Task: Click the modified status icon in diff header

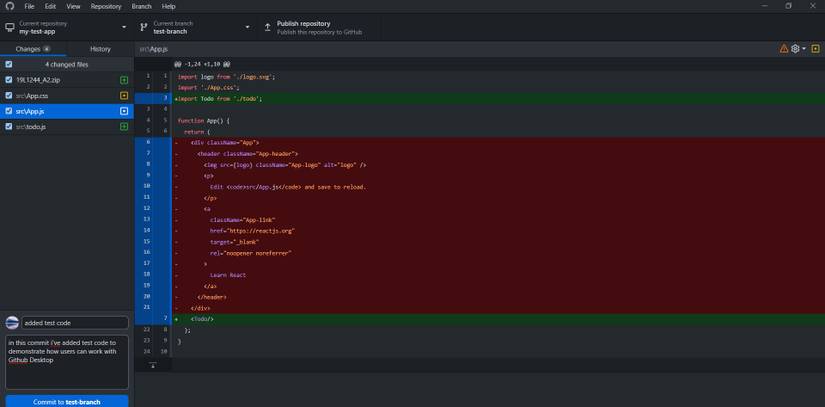Action: pos(816,48)
